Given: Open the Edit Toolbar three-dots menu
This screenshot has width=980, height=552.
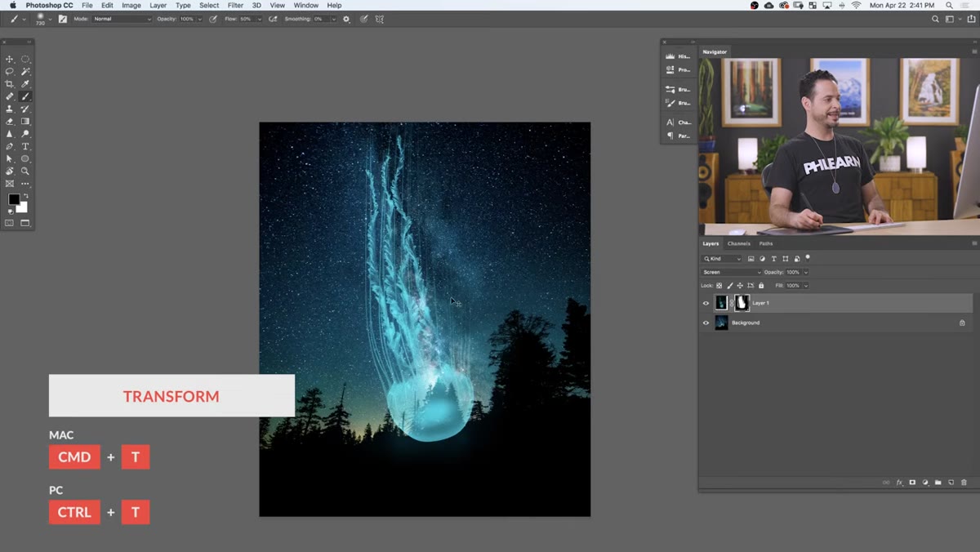Looking at the screenshot, I should (25, 184).
